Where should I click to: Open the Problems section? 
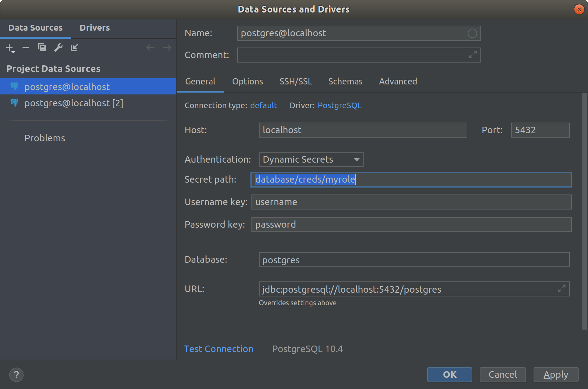click(x=45, y=138)
